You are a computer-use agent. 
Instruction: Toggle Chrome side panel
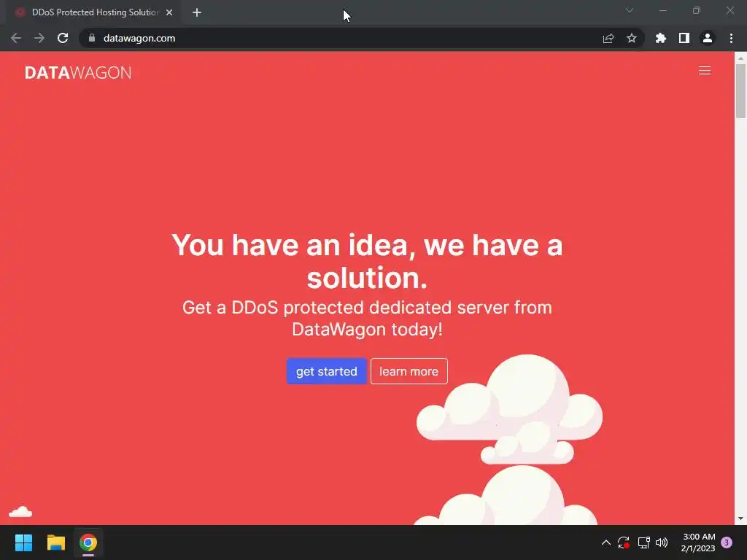684,38
